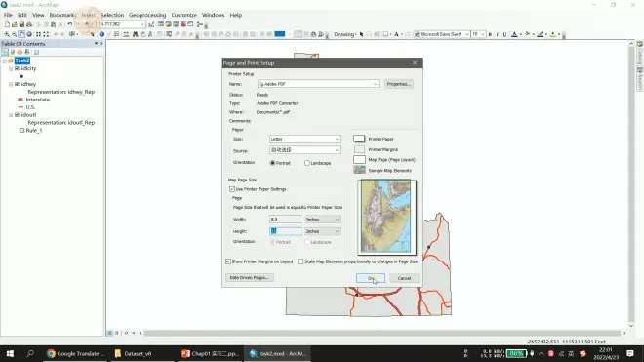Open the Geoprocessing menu
Viewport: 644px width, 362px height.
click(x=147, y=15)
